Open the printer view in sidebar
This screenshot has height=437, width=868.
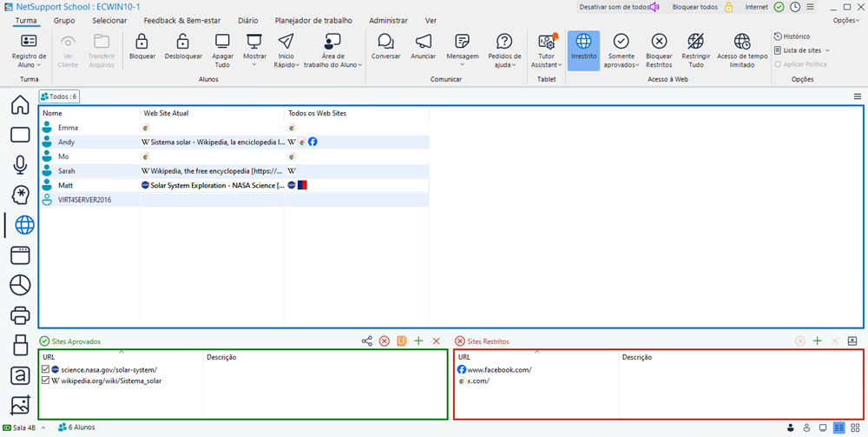coord(21,315)
